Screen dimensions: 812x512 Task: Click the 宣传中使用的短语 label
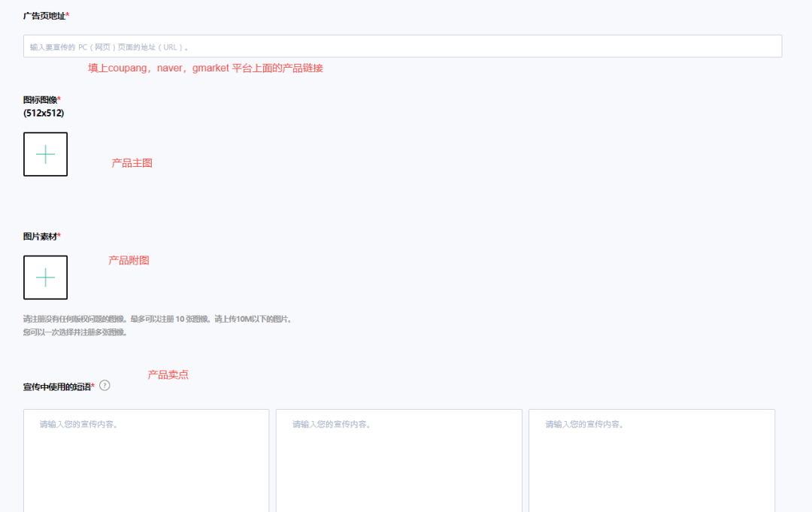[59, 387]
